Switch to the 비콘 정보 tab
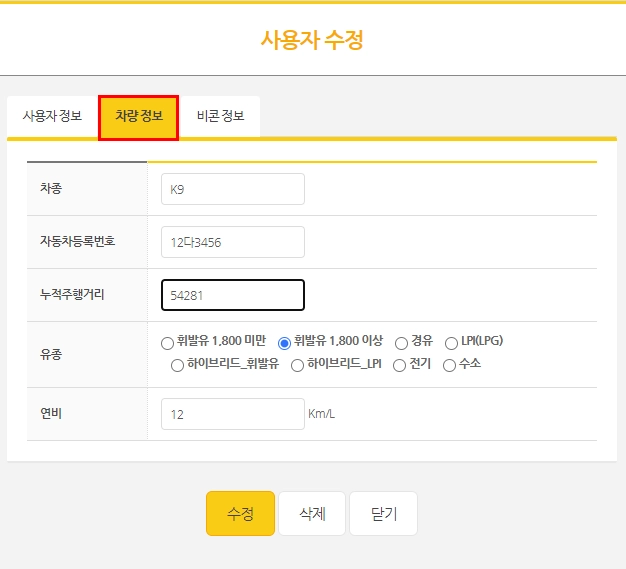 (220, 116)
